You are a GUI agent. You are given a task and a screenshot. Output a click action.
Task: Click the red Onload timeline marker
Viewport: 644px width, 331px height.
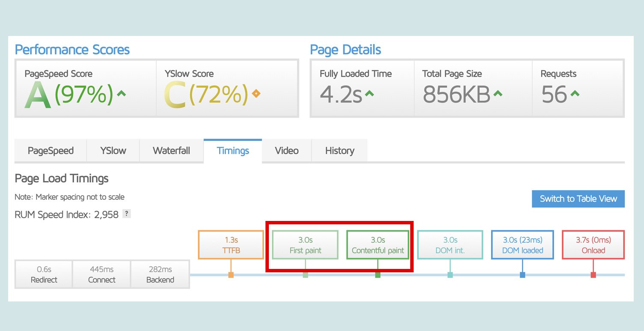[x=593, y=275]
